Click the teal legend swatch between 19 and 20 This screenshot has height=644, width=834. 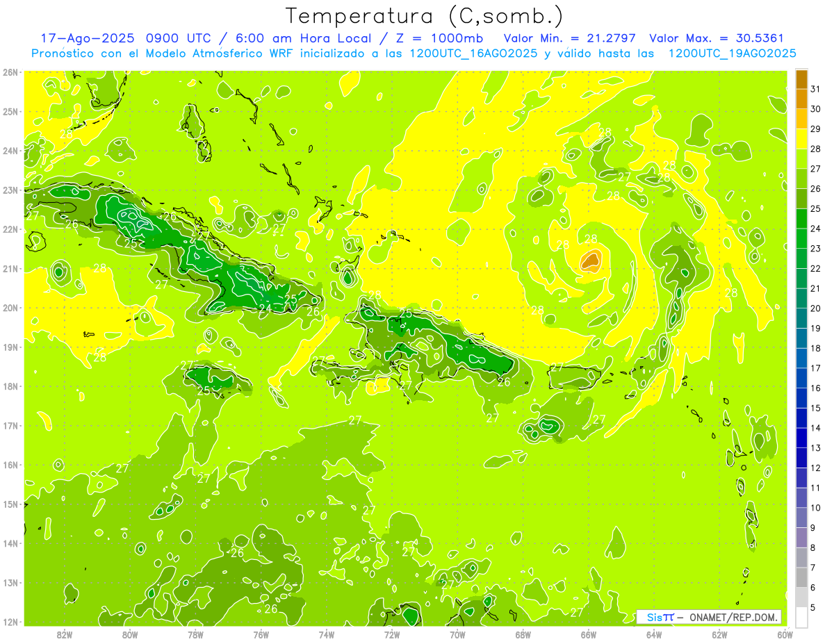(801, 318)
